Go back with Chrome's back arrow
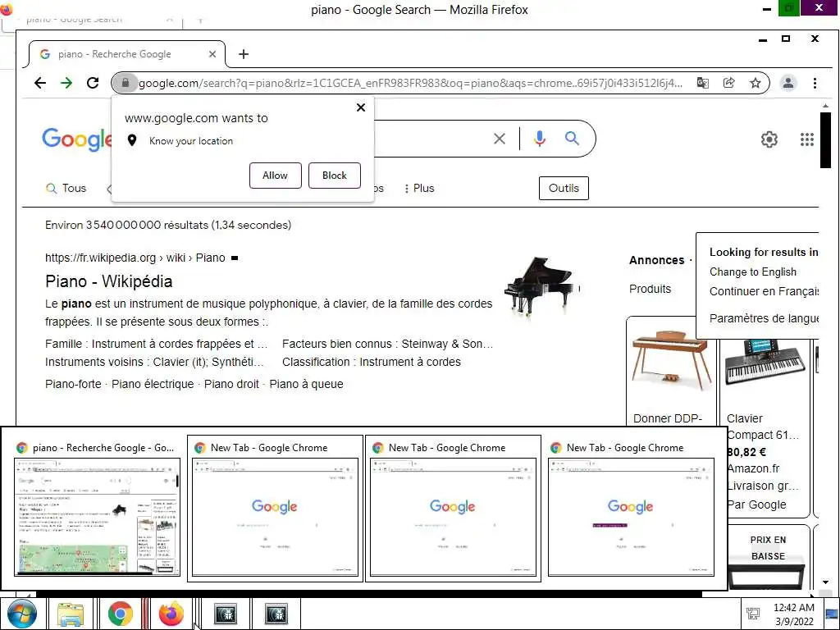Image resolution: width=840 pixels, height=630 pixels. [40, 83]
